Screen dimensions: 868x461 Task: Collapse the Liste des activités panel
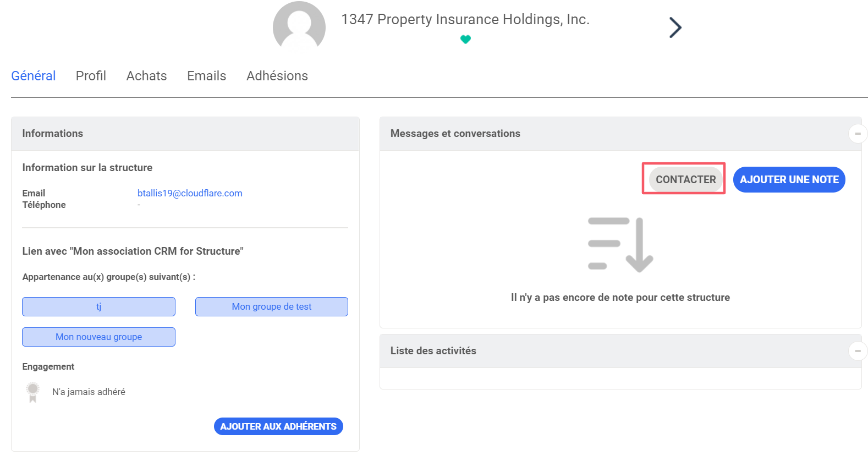tap(858, 351)
